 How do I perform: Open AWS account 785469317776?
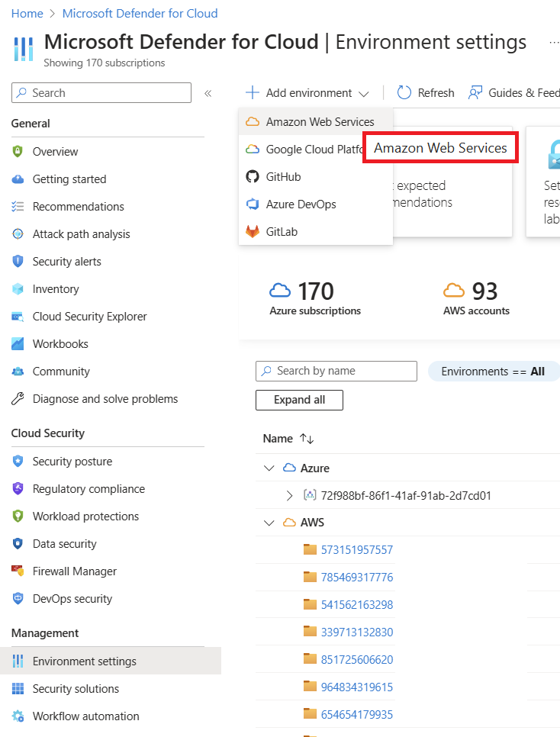tap(357, 577)
